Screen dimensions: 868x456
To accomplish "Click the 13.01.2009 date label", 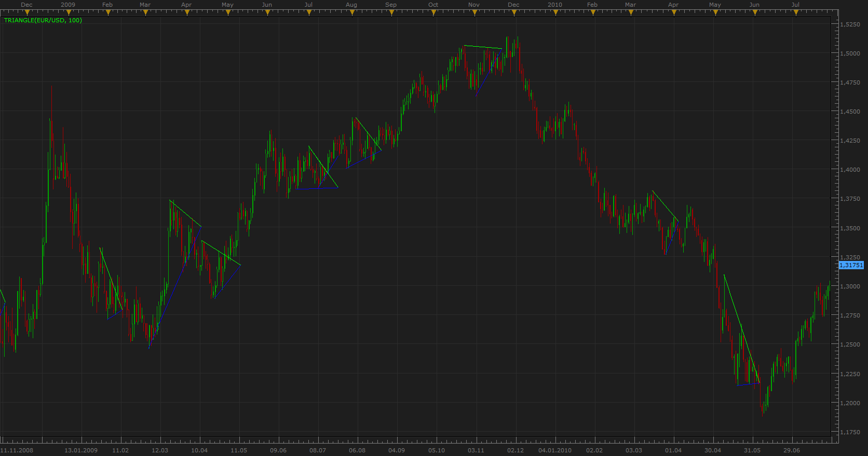I will pyautogui.click(x=81, y=450).
